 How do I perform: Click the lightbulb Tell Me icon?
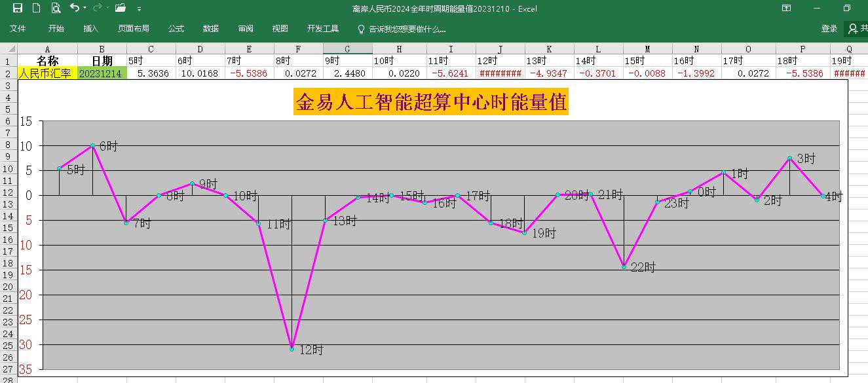pos(361,29)
